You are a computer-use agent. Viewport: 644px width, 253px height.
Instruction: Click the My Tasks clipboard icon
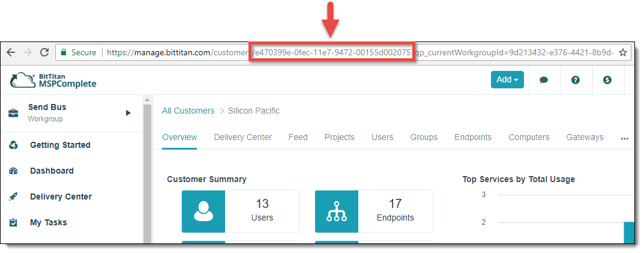click(14, 222)
